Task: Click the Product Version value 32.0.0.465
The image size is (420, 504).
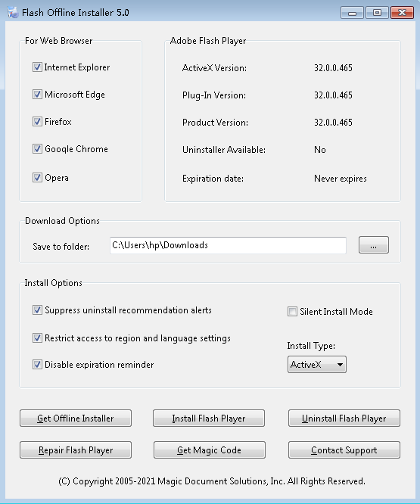Action: (333, 123)
